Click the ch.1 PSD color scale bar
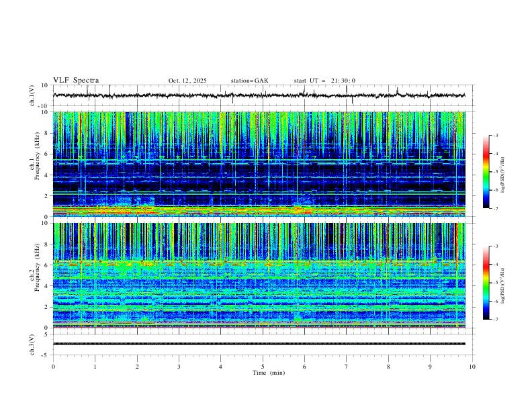Image resolution: width=532 pixels, height=411 pixels. [x=486, y=172]
